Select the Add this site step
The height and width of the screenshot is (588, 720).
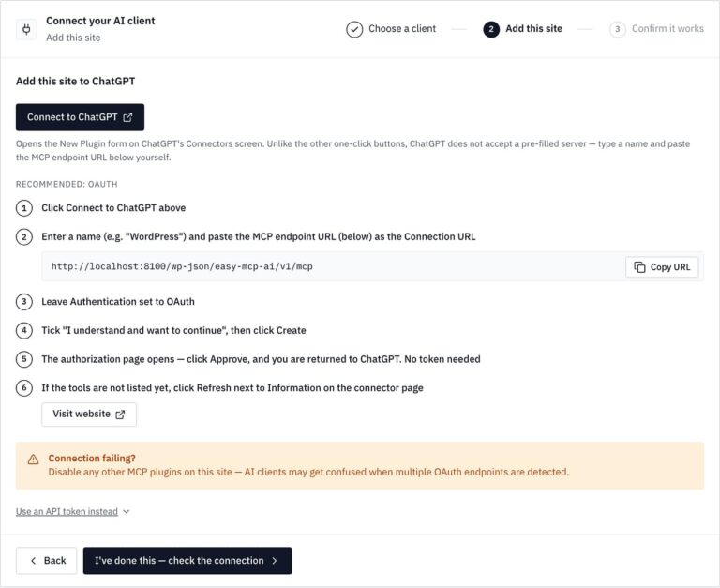click(522, 29)
